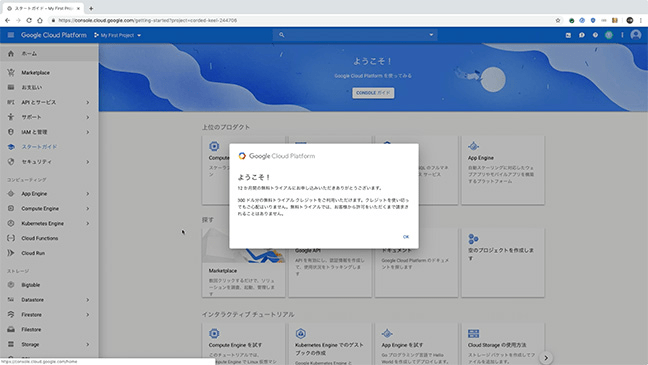Select スタートガイド menu item
Viewport: 648px width, 365px height.
click(49, 147)
